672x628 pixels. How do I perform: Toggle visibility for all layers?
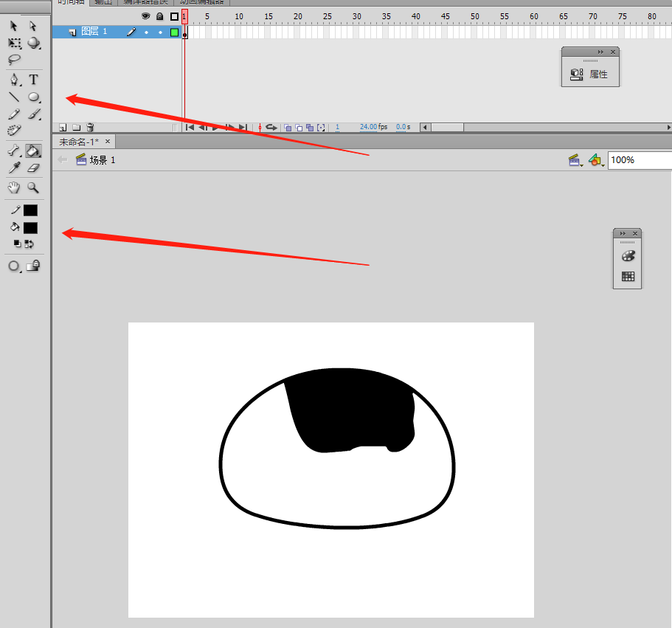click(x=146, y=16)
